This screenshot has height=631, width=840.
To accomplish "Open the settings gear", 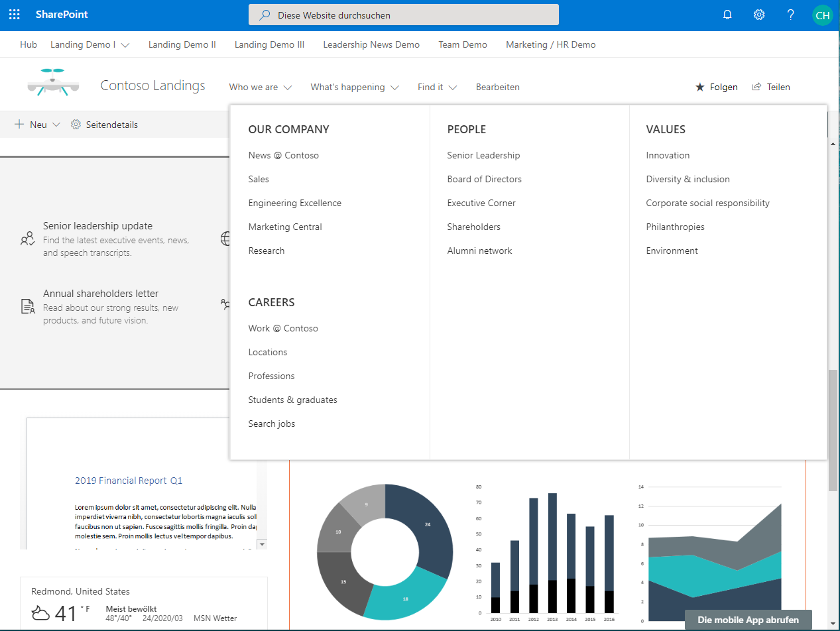I will [x=759, y=15].
